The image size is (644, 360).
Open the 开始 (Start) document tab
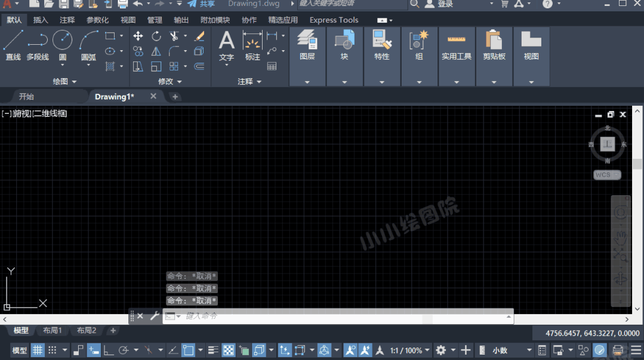tap(26, 97)
